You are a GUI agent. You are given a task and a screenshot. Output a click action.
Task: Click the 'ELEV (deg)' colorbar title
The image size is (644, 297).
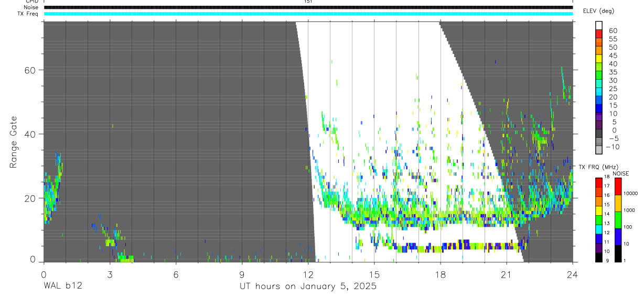[598, 11]
